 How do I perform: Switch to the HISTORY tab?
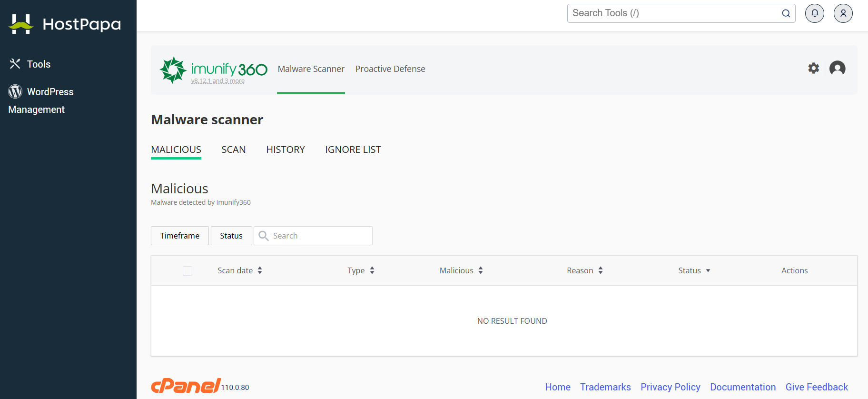tap(286, 150)
